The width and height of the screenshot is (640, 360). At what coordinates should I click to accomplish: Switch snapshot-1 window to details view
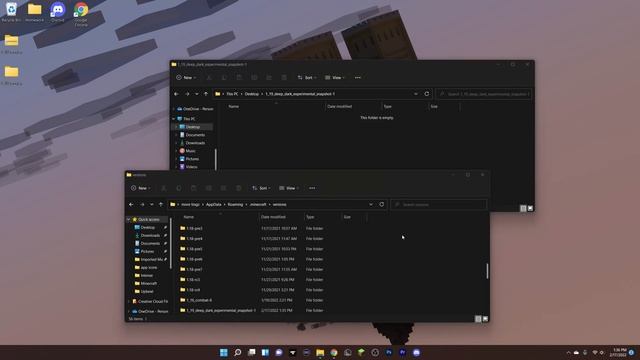523,208
